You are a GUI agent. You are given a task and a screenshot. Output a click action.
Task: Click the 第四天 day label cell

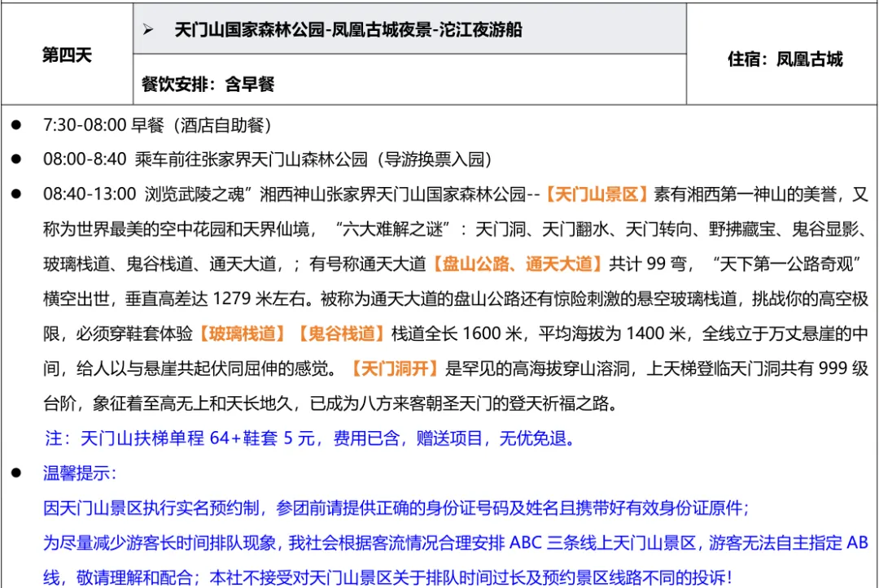click(x=67, y=54)
